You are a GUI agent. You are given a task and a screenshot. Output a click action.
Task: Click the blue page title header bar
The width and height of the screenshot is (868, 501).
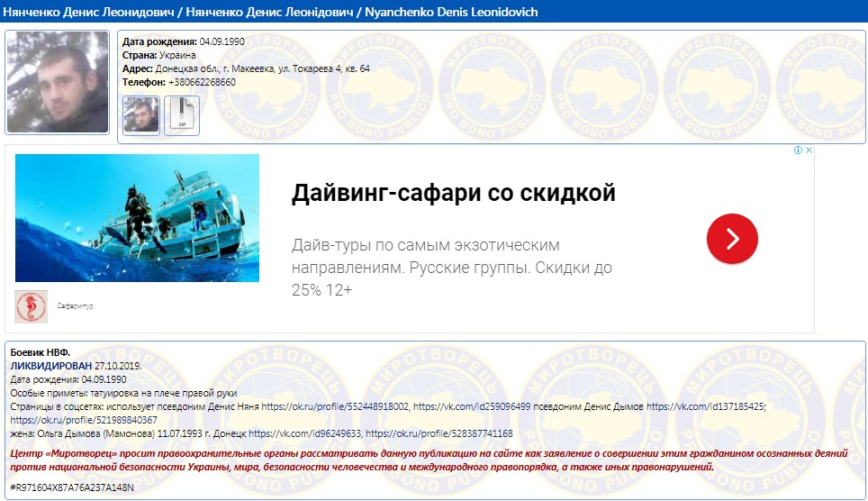434,11
